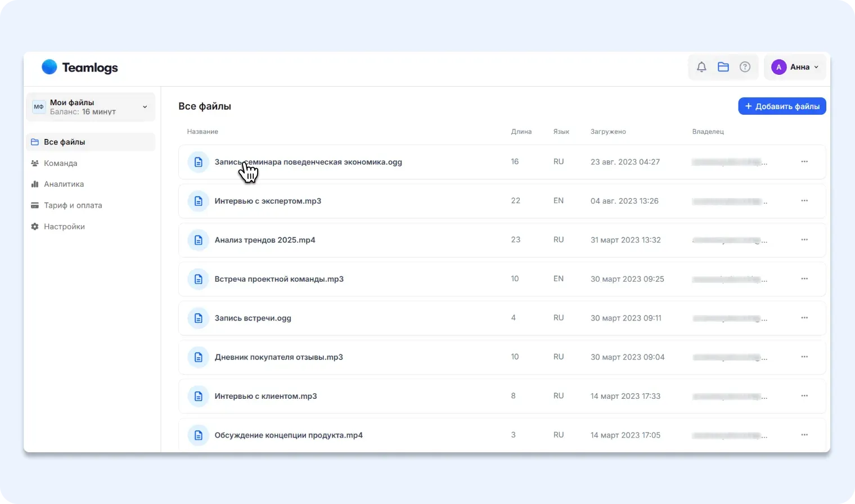This screenshot has height=504, width=855.
Task: Click the Название column header
Action: point(202,132)
